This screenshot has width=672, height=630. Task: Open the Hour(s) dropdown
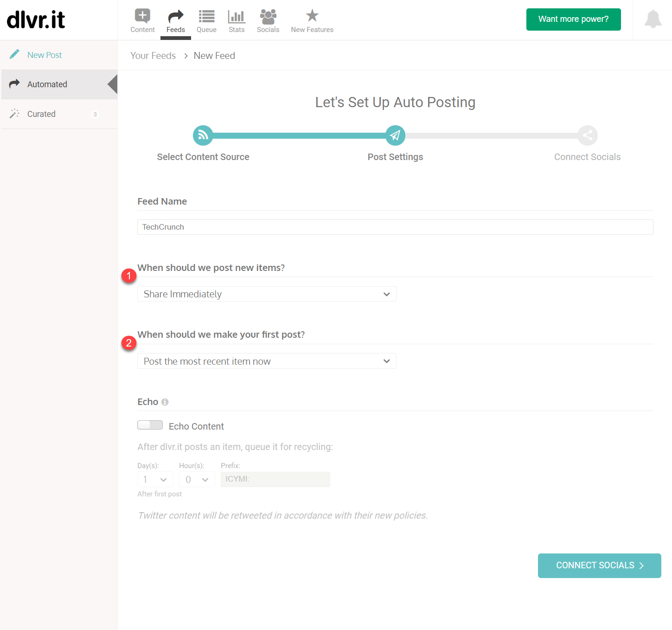coord(197,479)
